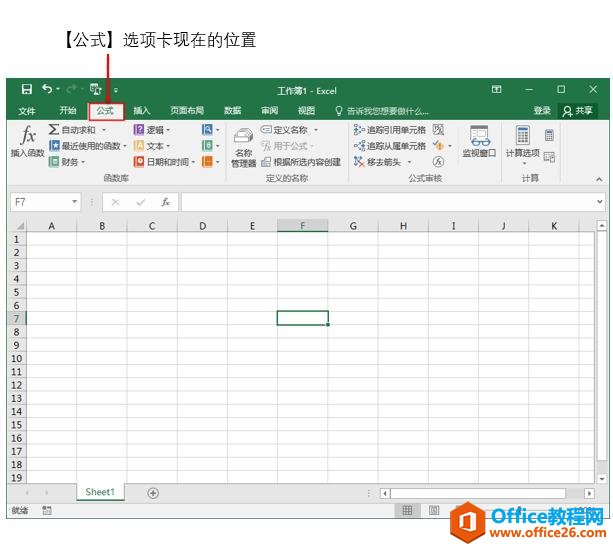This screenshot has width=613, height=550.
Task: Toggle the Show Formulas icon
Action: (438, 129)
